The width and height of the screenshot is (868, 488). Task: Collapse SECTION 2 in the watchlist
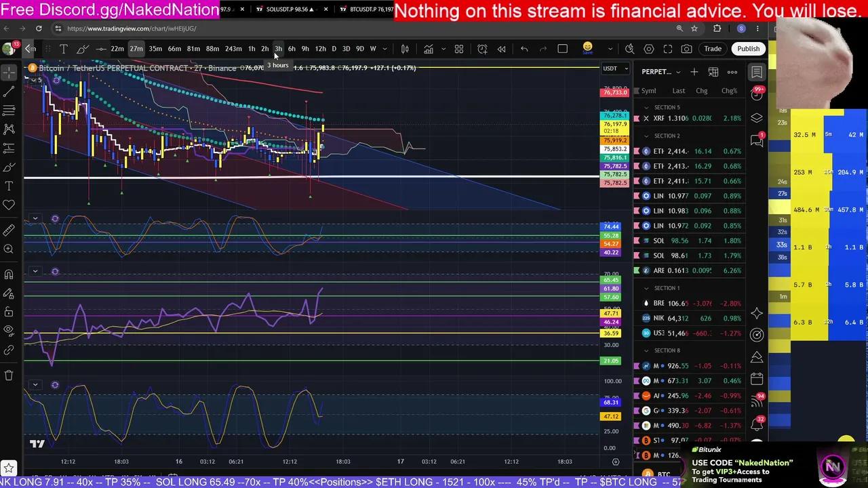[646, 136]
